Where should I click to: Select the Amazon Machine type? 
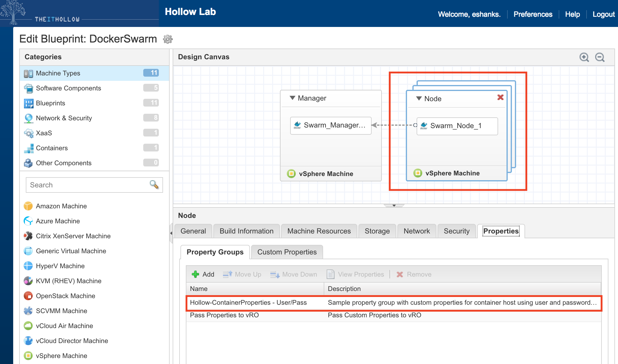[61, 206]
